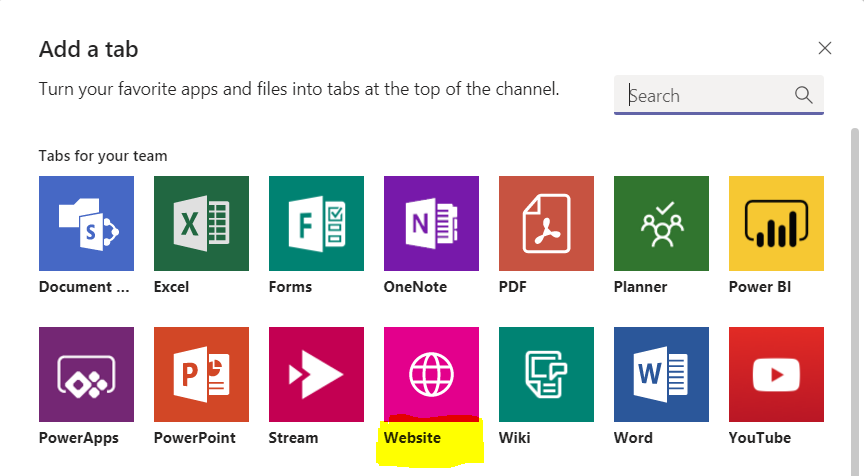Viewport: 864px width, 476px height.
Task: Click the Website globe icon
Action: (x=431, y=375)
